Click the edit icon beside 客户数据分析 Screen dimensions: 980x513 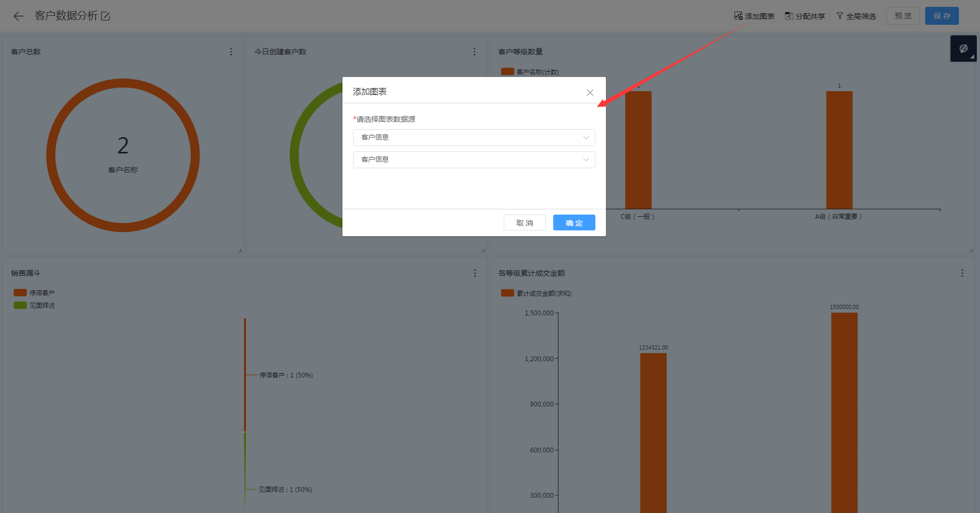[105, 16]
